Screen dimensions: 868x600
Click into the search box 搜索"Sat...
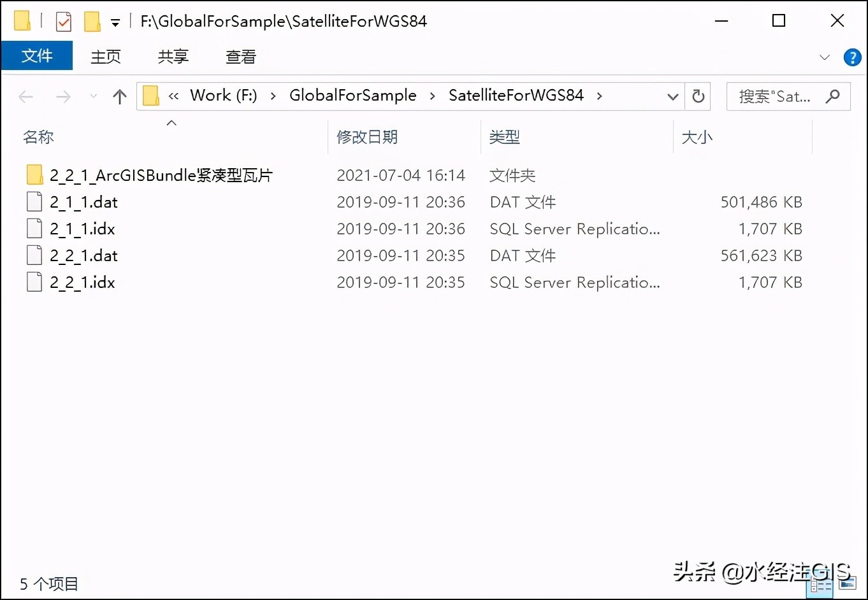[x=774, y=96]
